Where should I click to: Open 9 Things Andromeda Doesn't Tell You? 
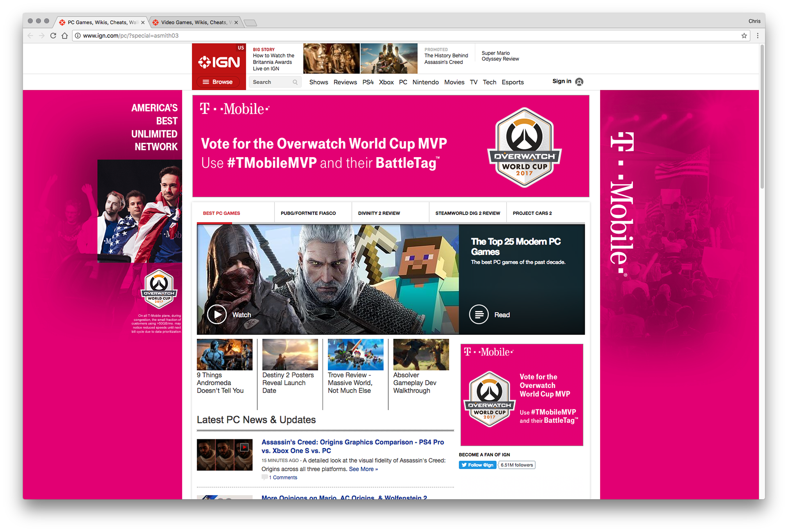click(220, 383)
